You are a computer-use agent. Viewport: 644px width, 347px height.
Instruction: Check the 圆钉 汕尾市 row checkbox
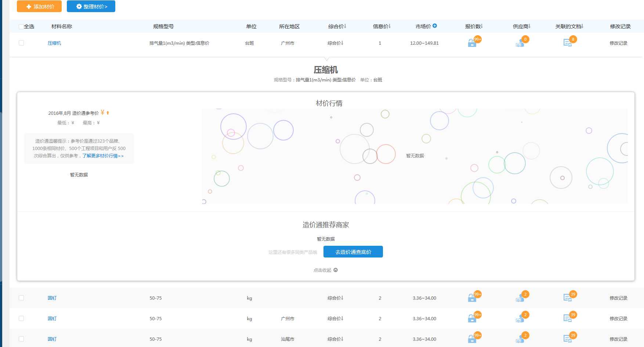21,339
